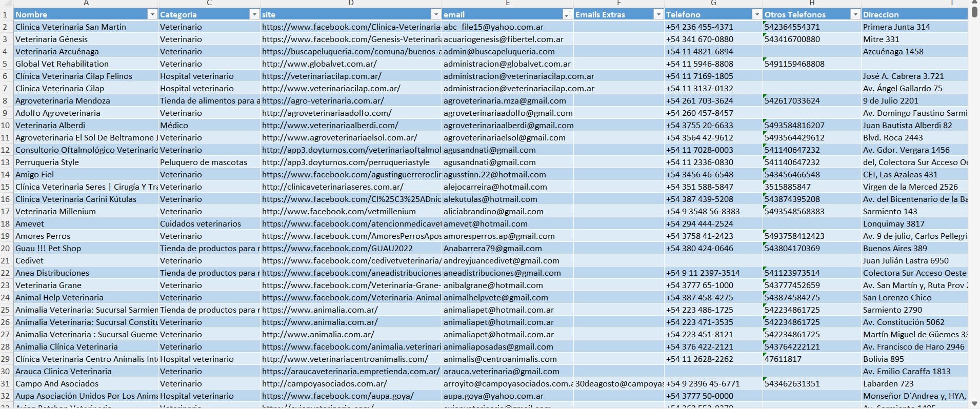Viewport: 980px width, 409px height.
Task: Select the Amores Perros name cell
Action: (86, 236)
